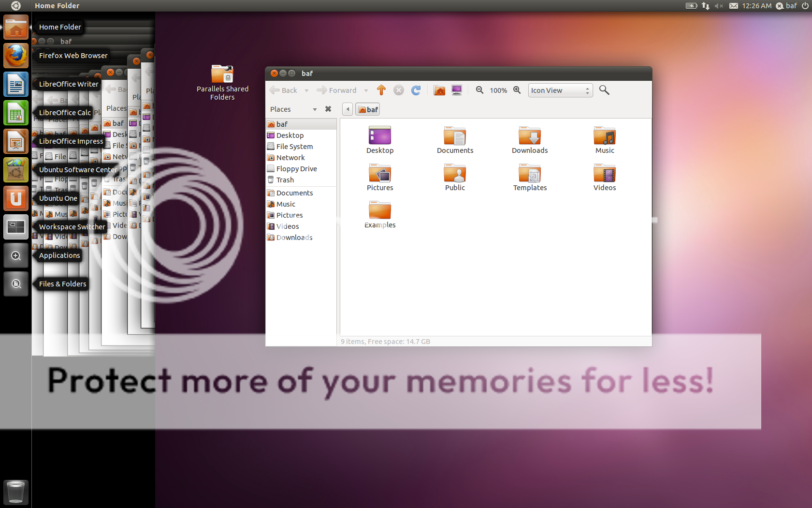Expand the Places sidebar dropdown
This screenshot has height=508, width=812.
[315, 109]
